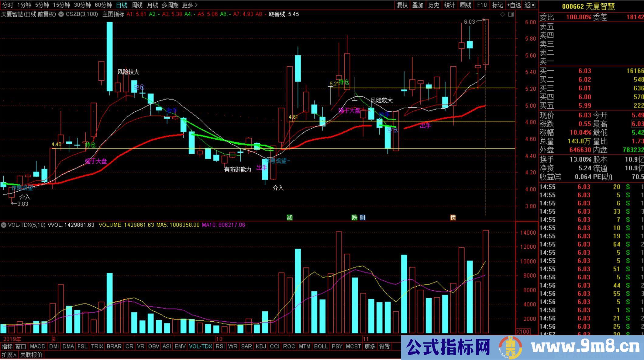This screenshot has width=644, height=360.
Task: Click the diamond icon above the chart
Action: click(x=502, y=14)
